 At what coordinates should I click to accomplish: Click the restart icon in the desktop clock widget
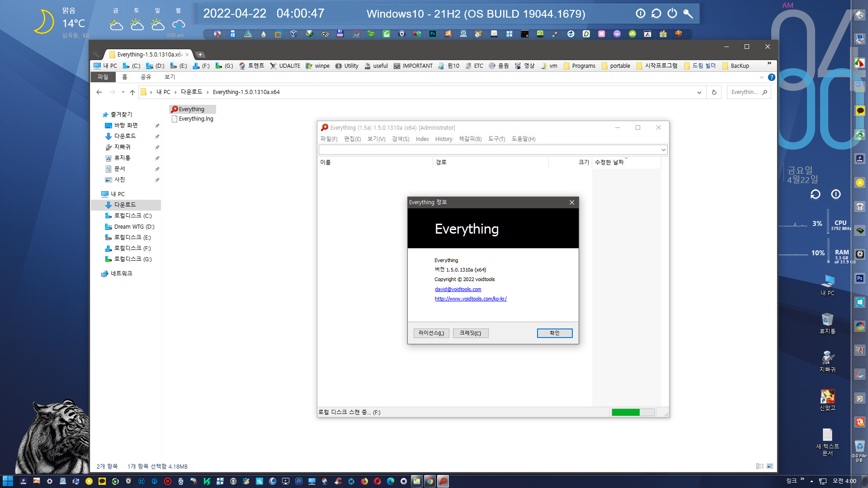coord(815,194)
